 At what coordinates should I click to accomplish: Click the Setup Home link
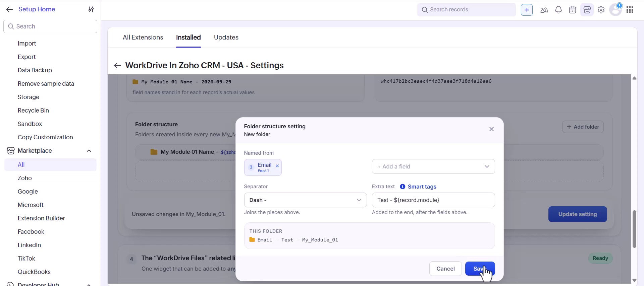pyautogui.click(x=37, y=9)
